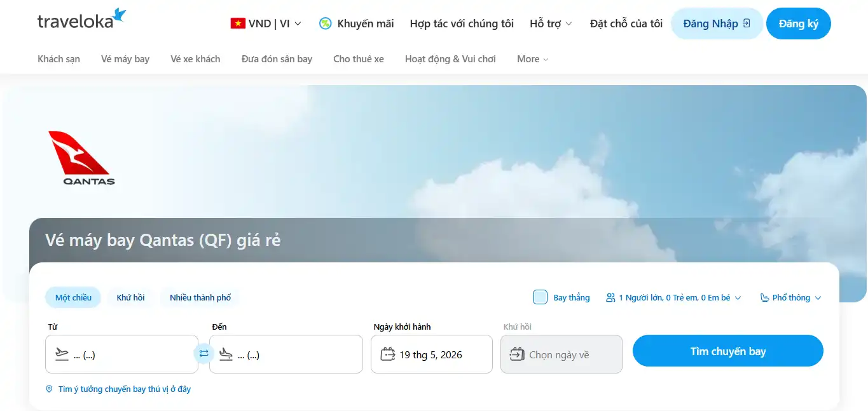Open the Vé xe khách tab

(195, 59)
